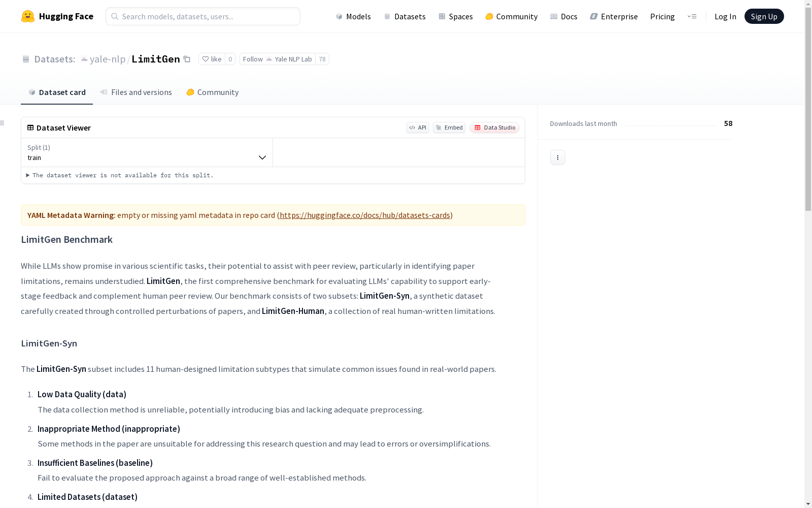The height and width of the screenshot is (508, 812).
Task: Click the LimitGen Benchmark heading
Action: click(x=67, y=239)
